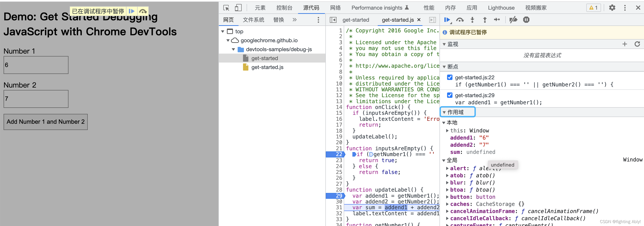Open the 应用 Application tab
Screen dimensions: 644x226
[x=471, y=8]
